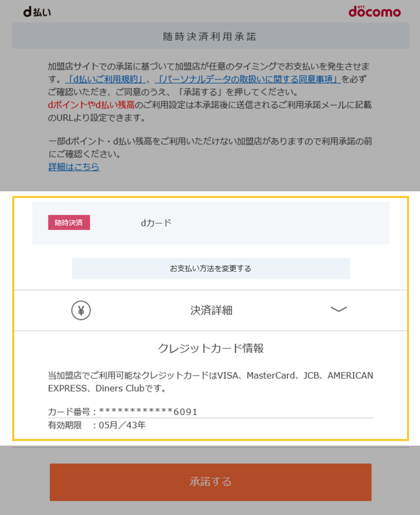Click the クレジットカード情報 heading
Image resolution: width=420 pixels, height=515 pixels.
[x=211, y=348]
